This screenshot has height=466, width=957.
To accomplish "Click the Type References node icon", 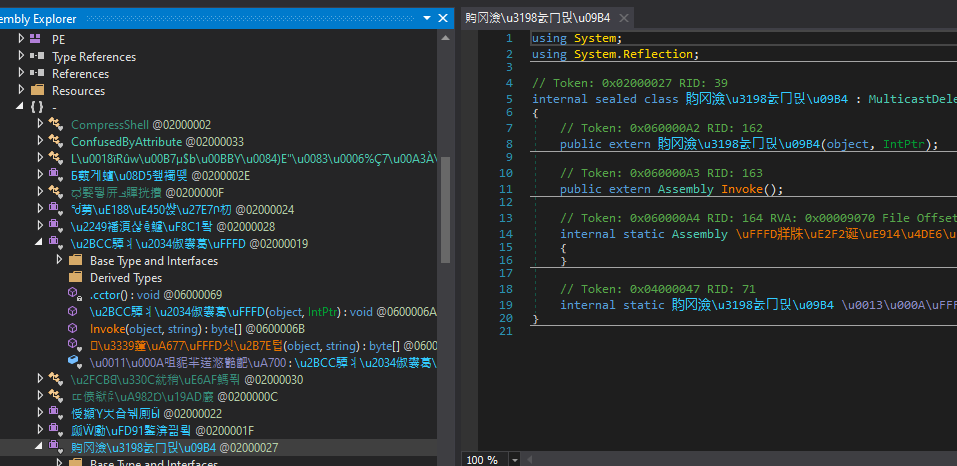I will tap(37, 57).
